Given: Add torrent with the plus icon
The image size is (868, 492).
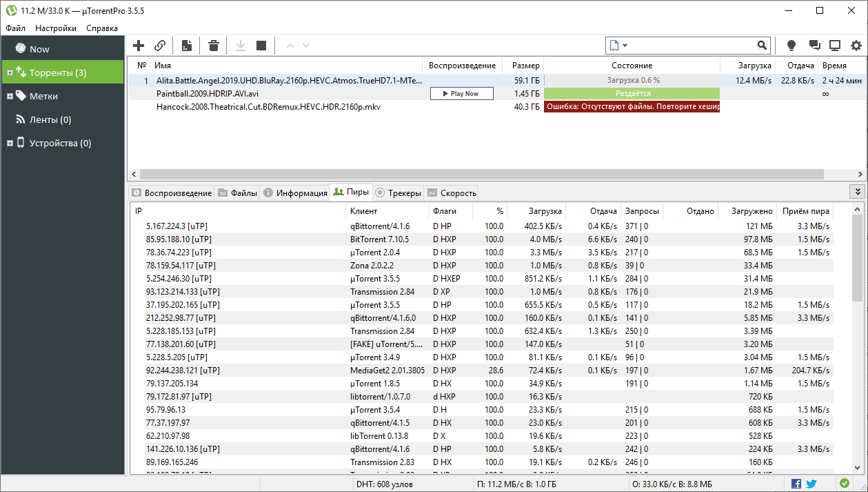Looking at the screenshot, I should 139,46.
